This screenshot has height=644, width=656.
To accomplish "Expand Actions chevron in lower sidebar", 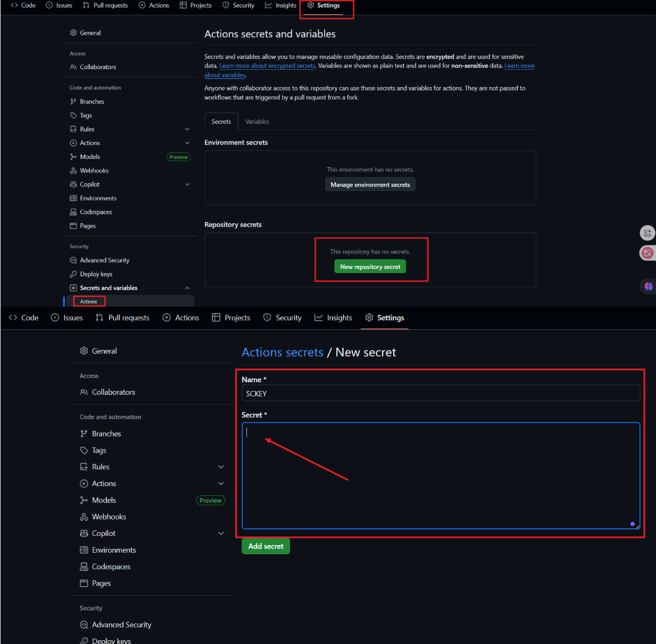I will (221, 483).
